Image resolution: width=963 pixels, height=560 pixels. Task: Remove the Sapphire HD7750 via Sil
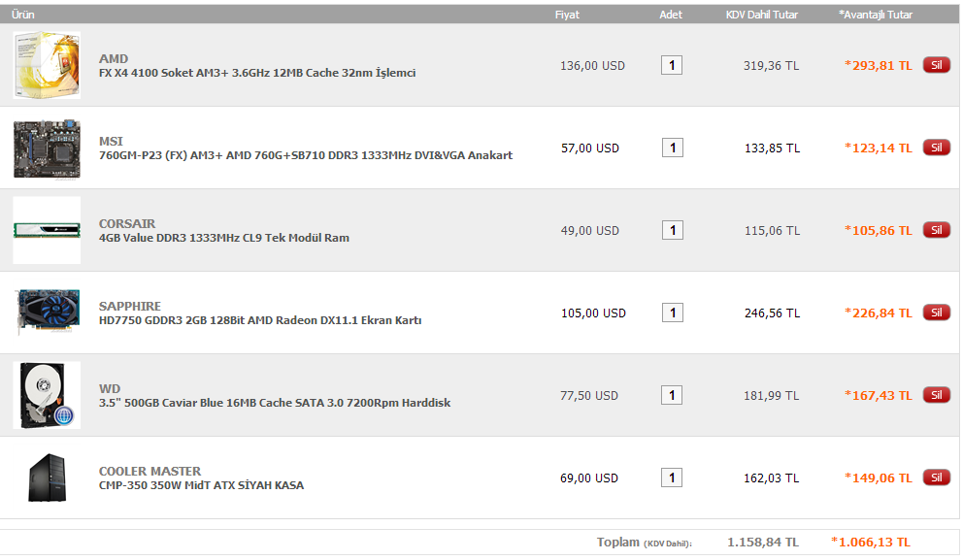point(936,313)
